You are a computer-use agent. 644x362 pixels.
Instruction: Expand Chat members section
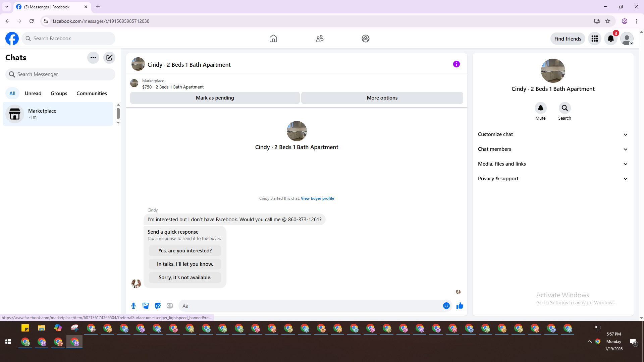pyautogui.click(x=553, y=149)
